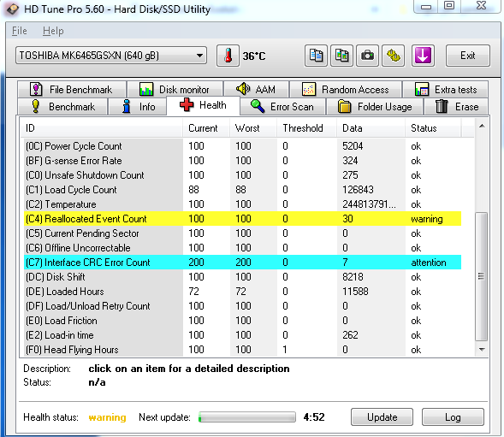Open the Erase tab

coord(456,107)
